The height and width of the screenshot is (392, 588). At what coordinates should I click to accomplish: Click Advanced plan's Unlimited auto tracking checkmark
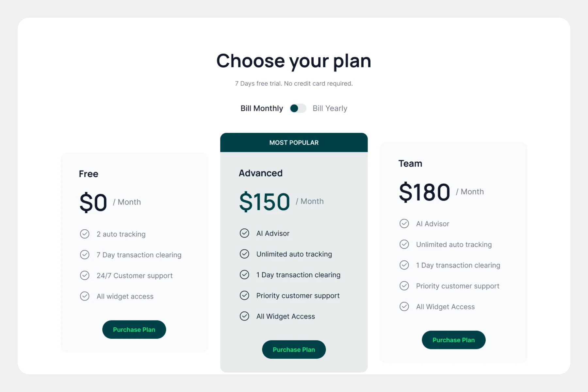click(x=244, y=254)
